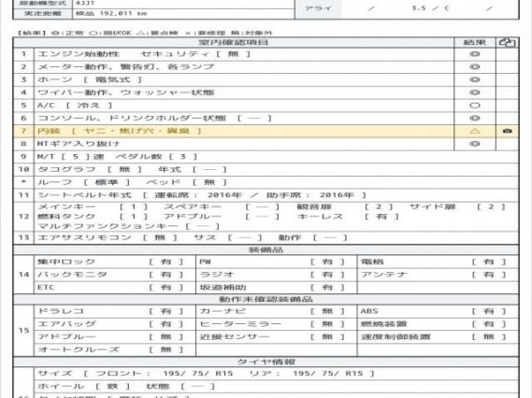Click the 装備品 section header

tap(266, 249)
